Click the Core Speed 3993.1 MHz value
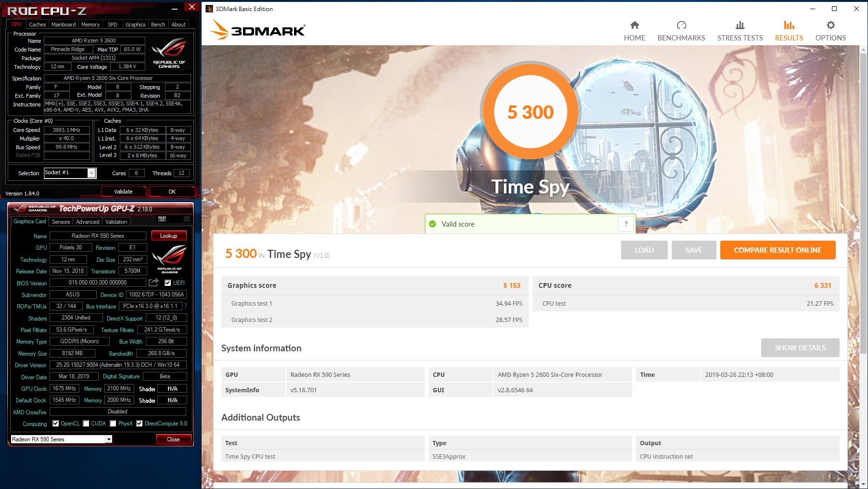Viewport: 868px width, 489px height. [67, 130]
